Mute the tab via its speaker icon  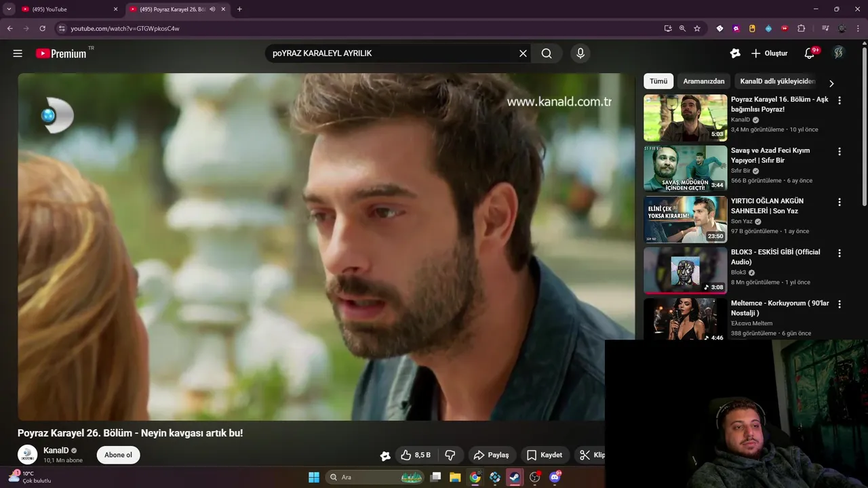tap(212, 9)
